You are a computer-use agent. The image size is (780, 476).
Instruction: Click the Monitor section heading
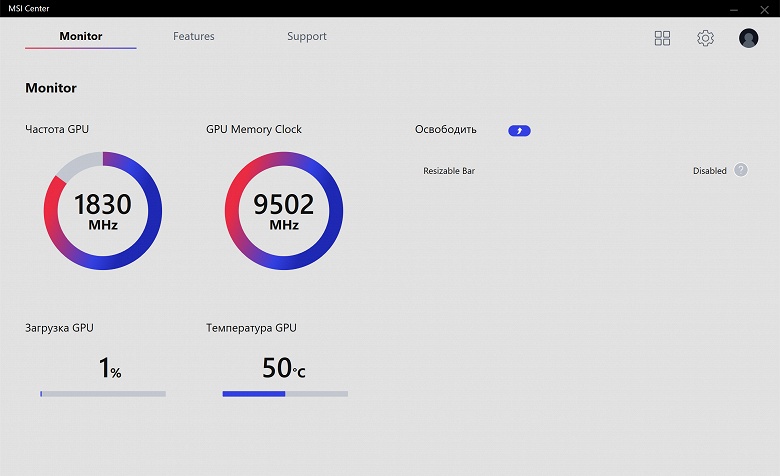point(51,88)
